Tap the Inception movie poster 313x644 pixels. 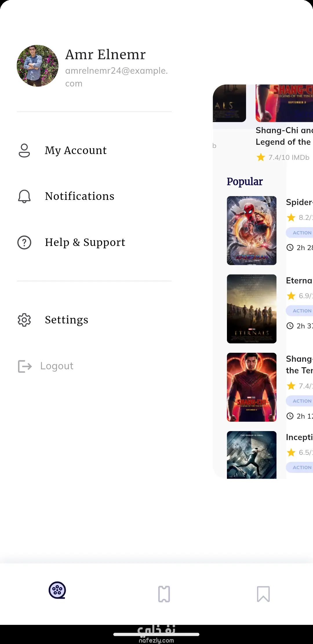tap(252, 455)
